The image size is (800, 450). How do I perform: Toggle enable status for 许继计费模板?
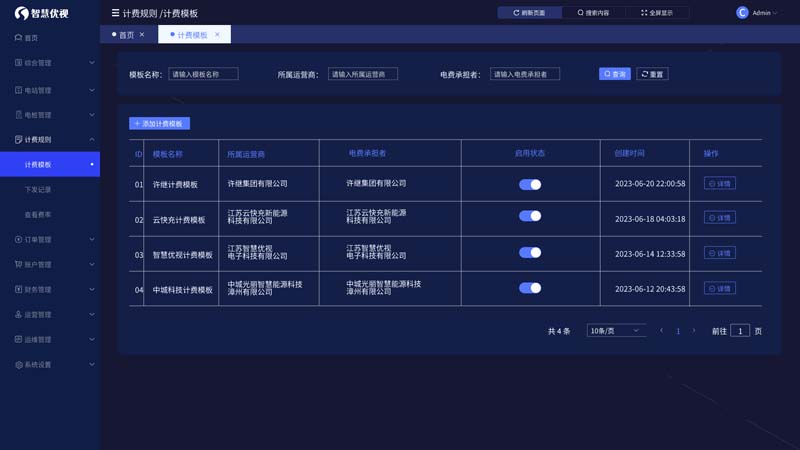click(530, 184)
